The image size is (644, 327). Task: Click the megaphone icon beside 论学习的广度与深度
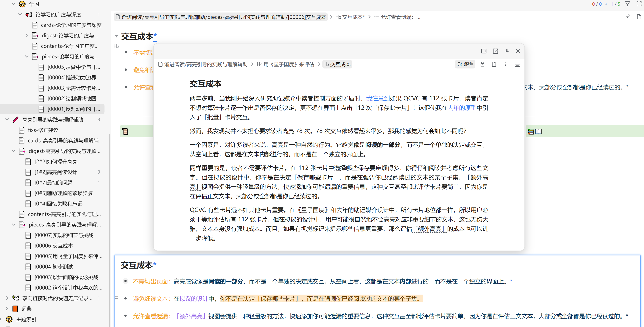[28, 14]
